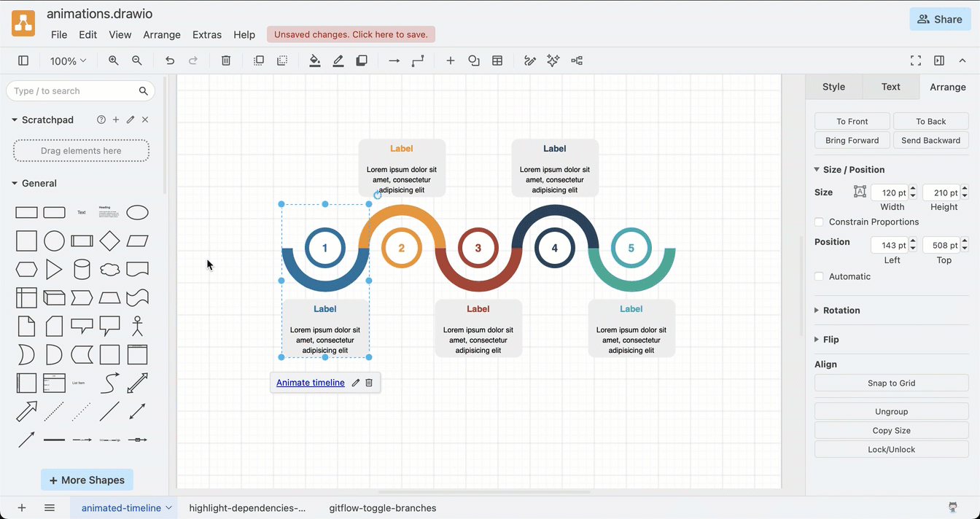Switch to the Text tab

tap(891, 87)
